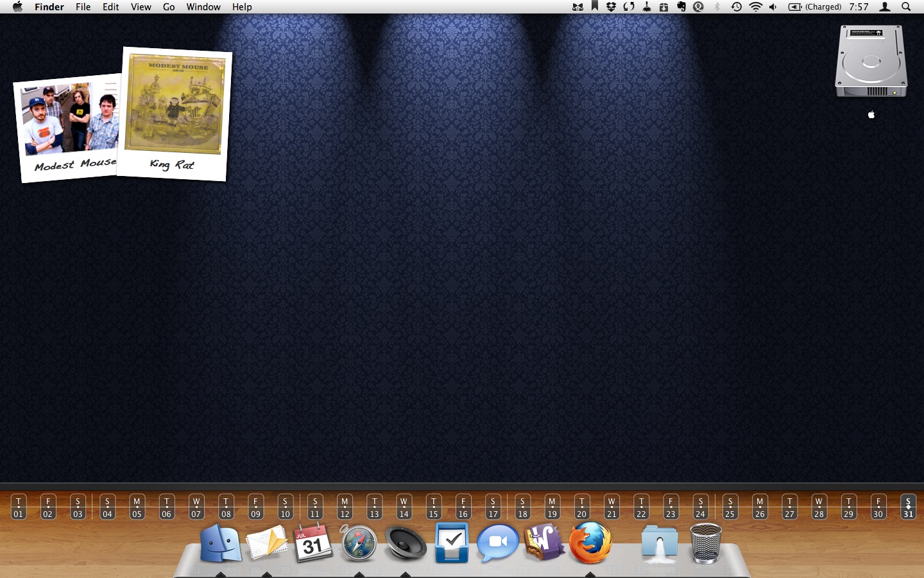Open the Time Machine menu bar icon

737,7
